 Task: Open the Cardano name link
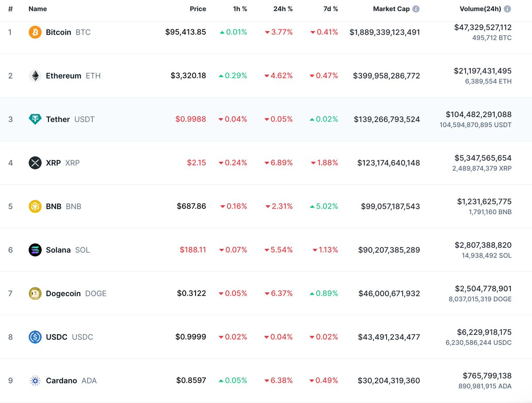point(62,380)
